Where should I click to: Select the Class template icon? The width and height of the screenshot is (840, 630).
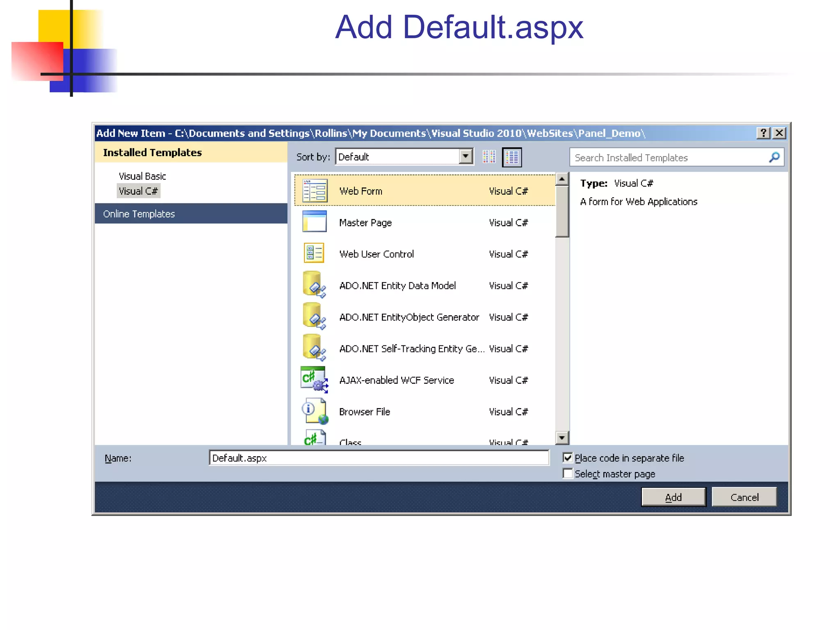tap(315, 437)
